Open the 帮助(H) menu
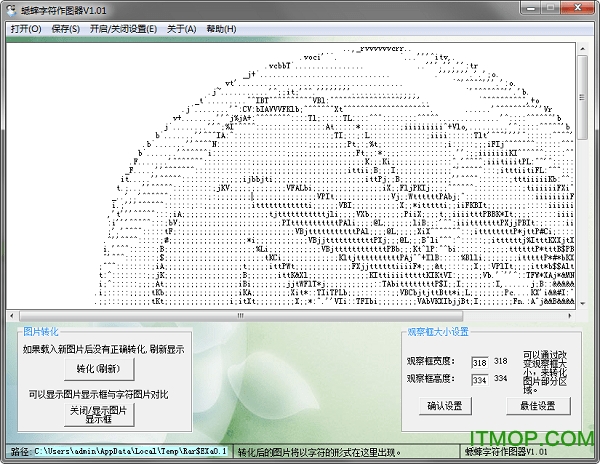 pyautogui.click(x=221, y=29)
